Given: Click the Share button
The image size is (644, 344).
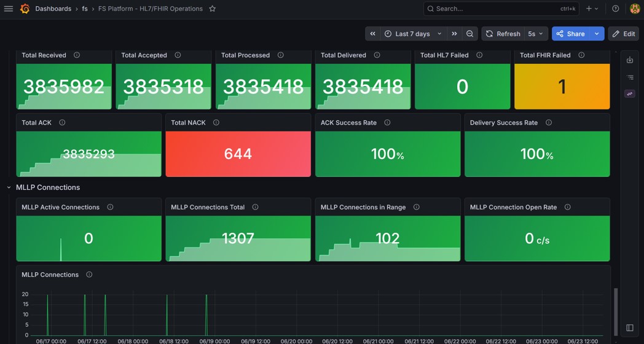Looking at the screenshot, I should tap(571, 34).
